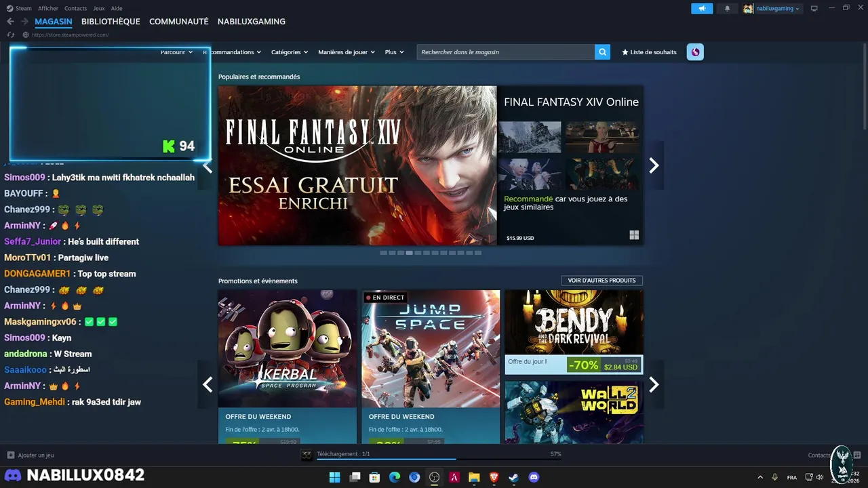Screen dimensions: 868x488
Task: Open the Contacts menu in the top menu bar
Action: pyautogui.click(x=75, y=8)
